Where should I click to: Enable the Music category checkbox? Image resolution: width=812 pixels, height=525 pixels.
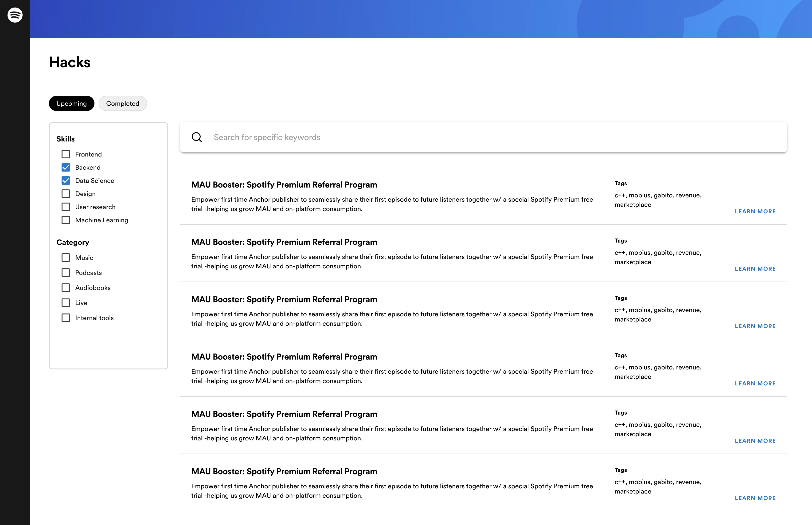(x=66, y=257)
